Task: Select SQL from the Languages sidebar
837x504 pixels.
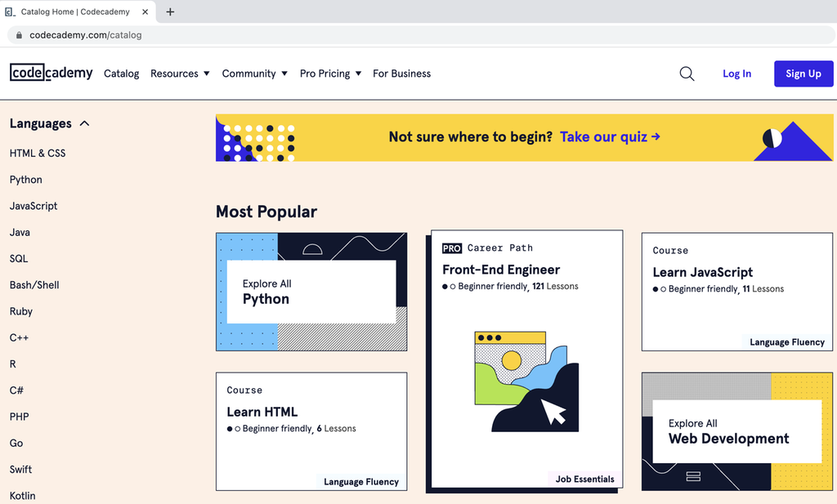Action: 20,258
